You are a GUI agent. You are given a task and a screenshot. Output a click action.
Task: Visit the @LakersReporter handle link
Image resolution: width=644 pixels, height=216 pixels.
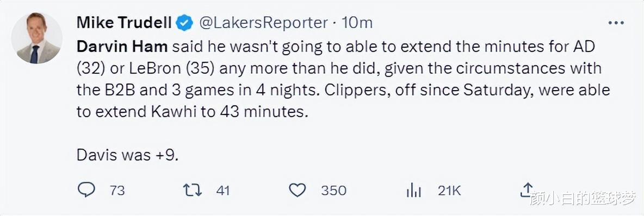pyautogui.click(x=264, y=23)
